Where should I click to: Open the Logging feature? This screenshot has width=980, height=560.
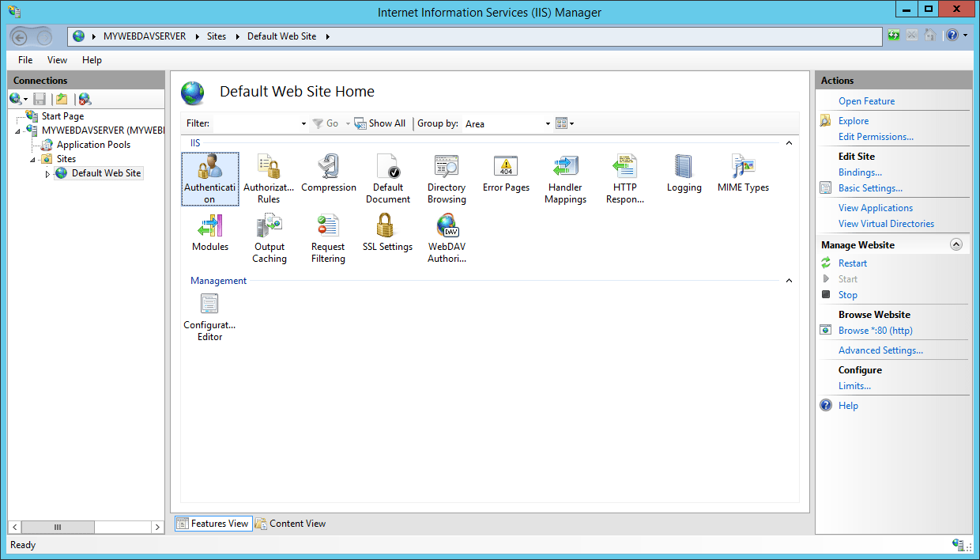[x=684, y=173]
